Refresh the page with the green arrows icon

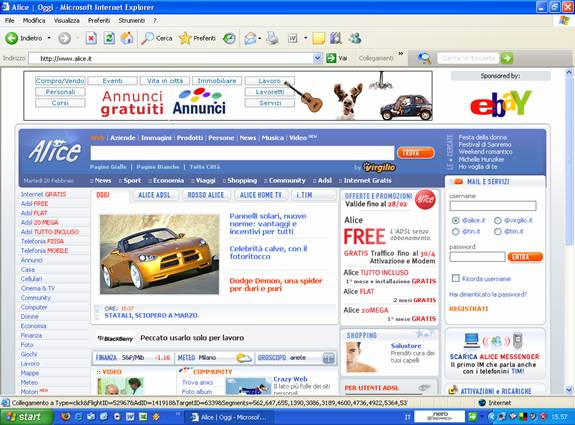pos(109,38)
